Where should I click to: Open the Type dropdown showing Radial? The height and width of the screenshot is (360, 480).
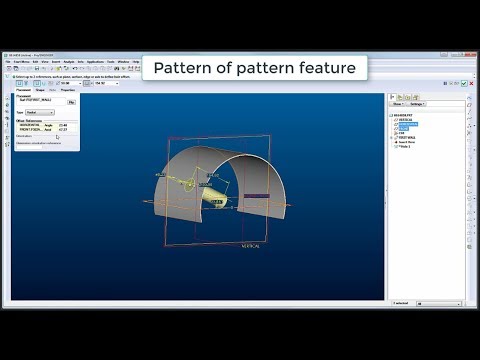click(40, 112)
